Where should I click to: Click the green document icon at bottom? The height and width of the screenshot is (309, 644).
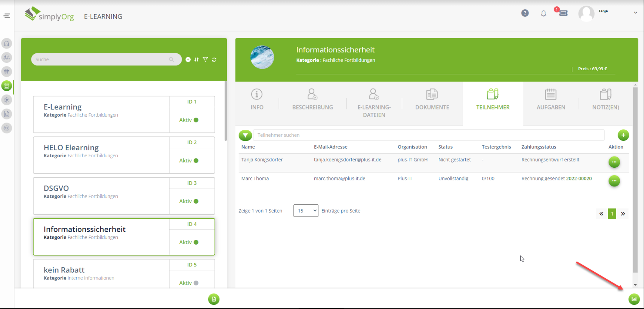point(214,299)
